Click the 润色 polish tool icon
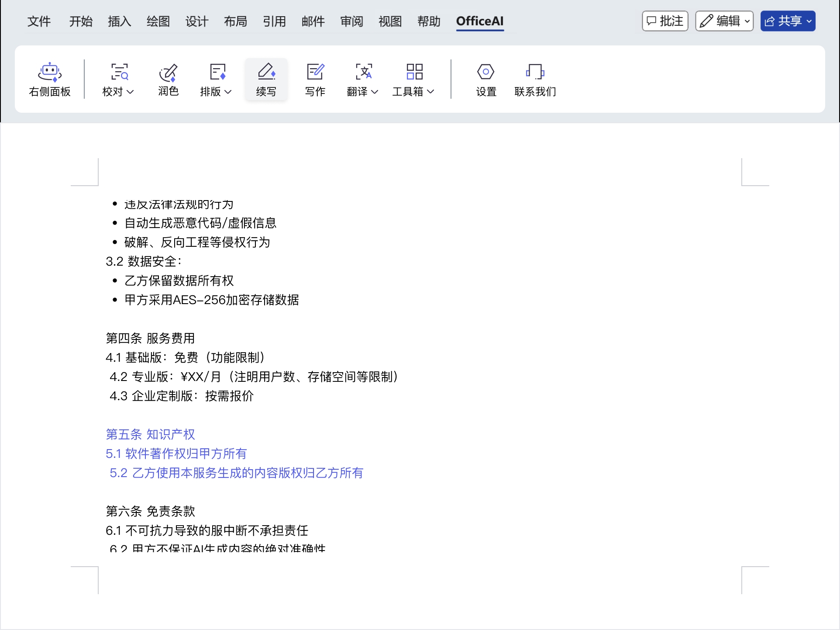The height and width of the screenshot is (630, 840). tap(168, 72)
